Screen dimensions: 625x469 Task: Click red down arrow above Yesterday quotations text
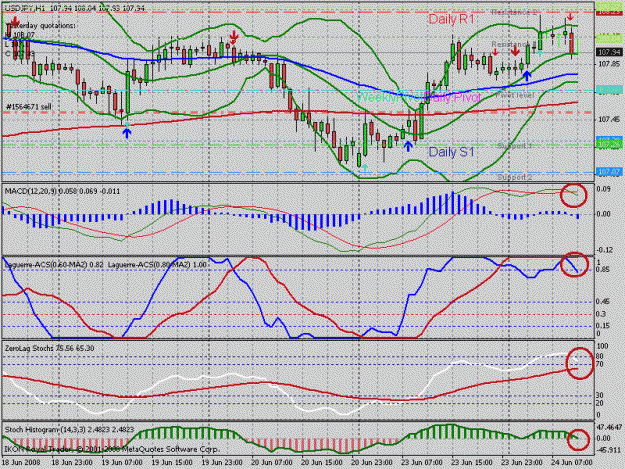click(x=15, y=21)
